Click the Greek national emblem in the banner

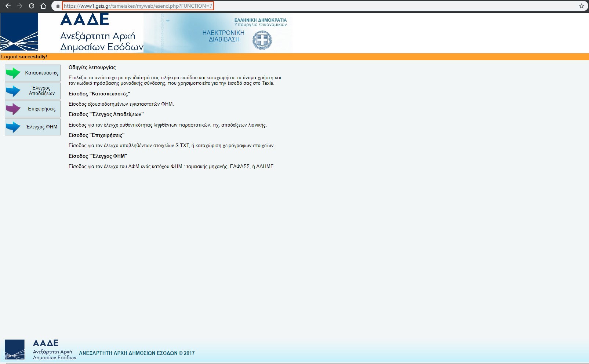(x=262, y=40)
